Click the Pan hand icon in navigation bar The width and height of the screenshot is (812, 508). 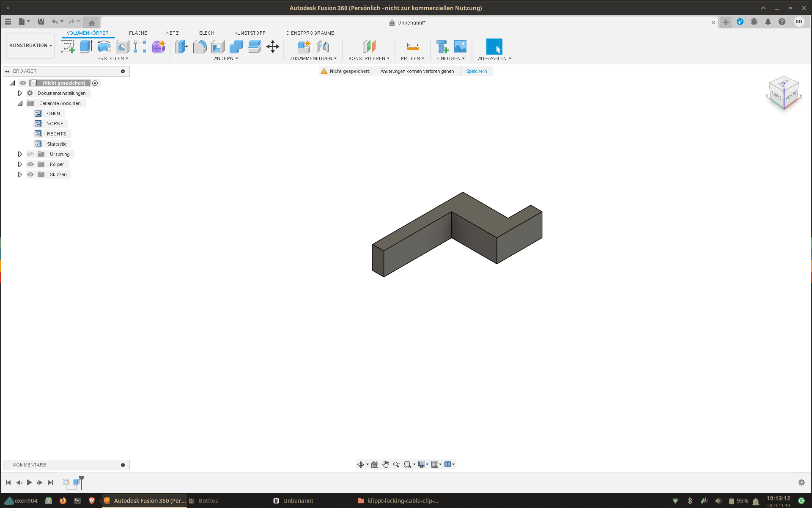(386, 464)
